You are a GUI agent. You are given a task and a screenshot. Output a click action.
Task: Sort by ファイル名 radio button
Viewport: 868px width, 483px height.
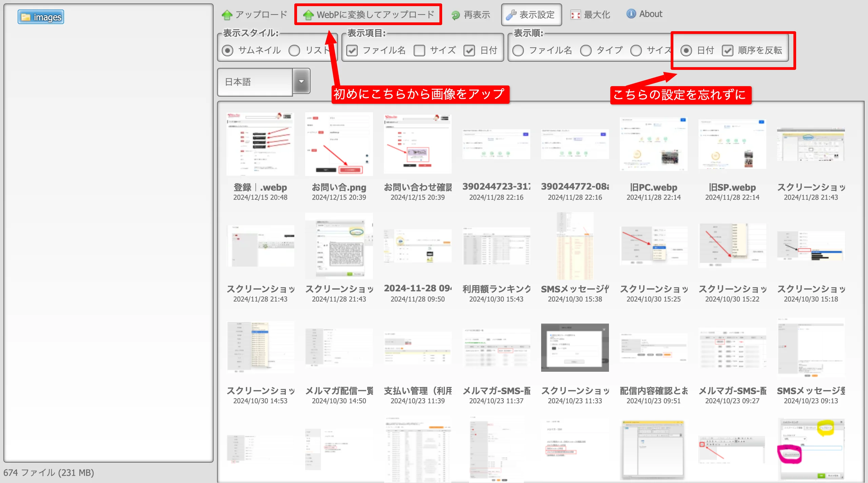coord(518,51)
